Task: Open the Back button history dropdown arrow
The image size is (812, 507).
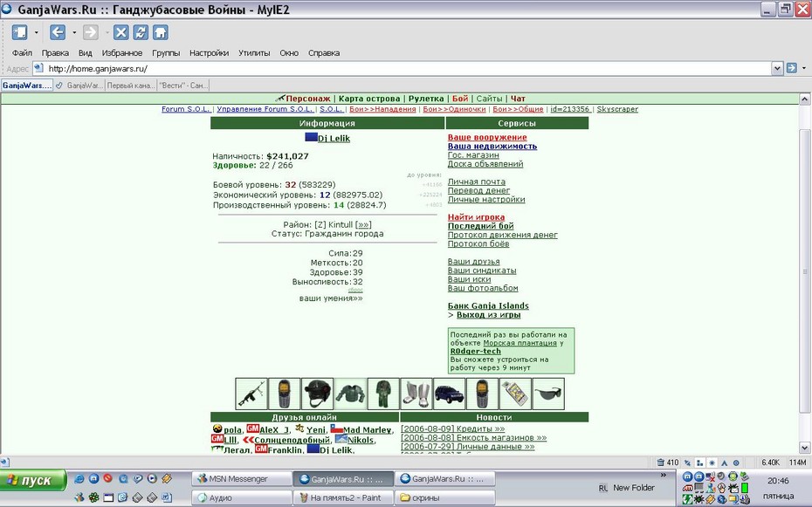Action: (x=74, y=32)
